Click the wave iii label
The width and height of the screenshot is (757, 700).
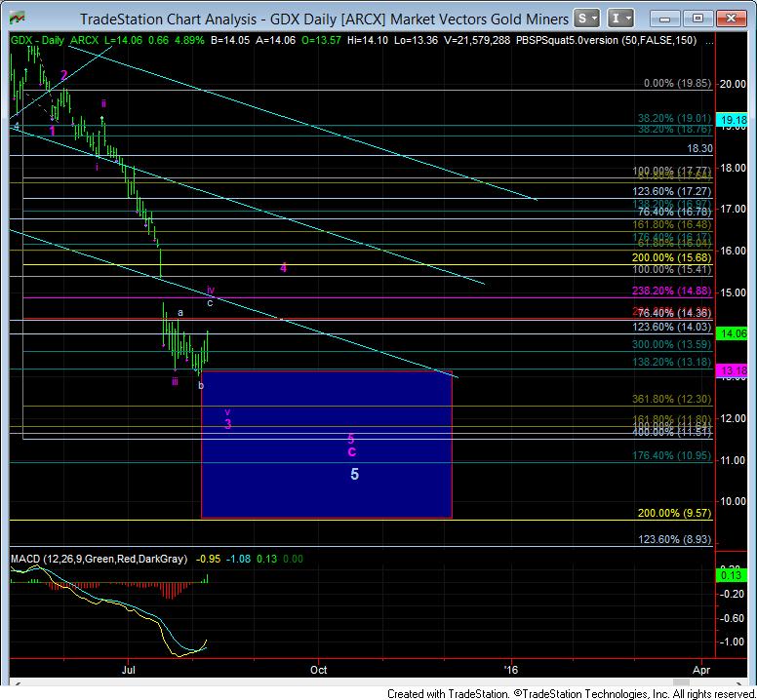pos(175,381)
